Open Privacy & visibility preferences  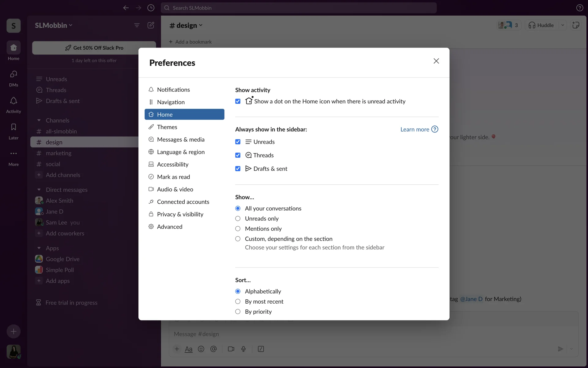tap(180, 214)
